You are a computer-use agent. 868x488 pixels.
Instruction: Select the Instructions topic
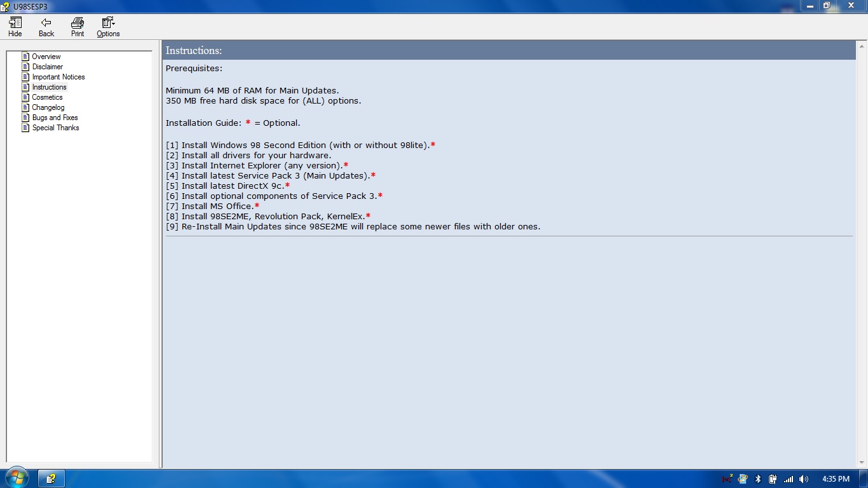pos(50,87)
